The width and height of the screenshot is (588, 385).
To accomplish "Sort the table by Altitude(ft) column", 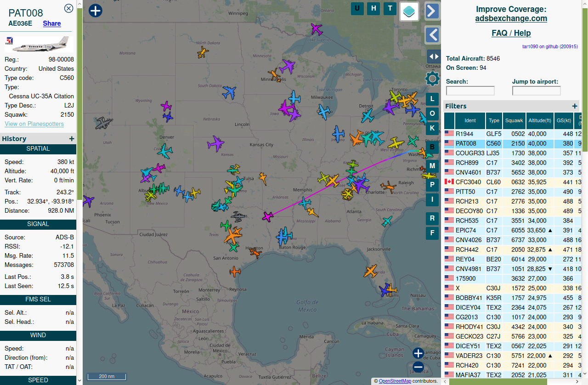I will (x=540, y=121).
